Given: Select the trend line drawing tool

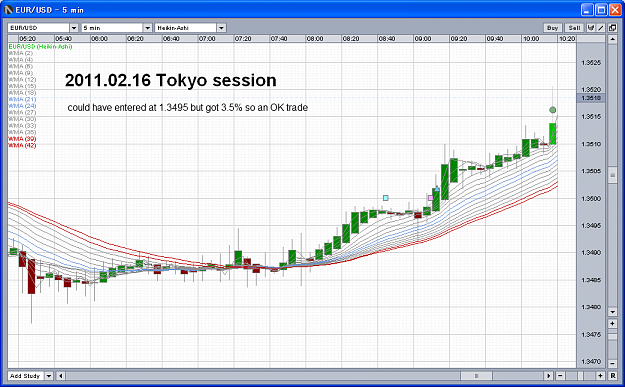Looking at the screenshot, I should point(601,28).
